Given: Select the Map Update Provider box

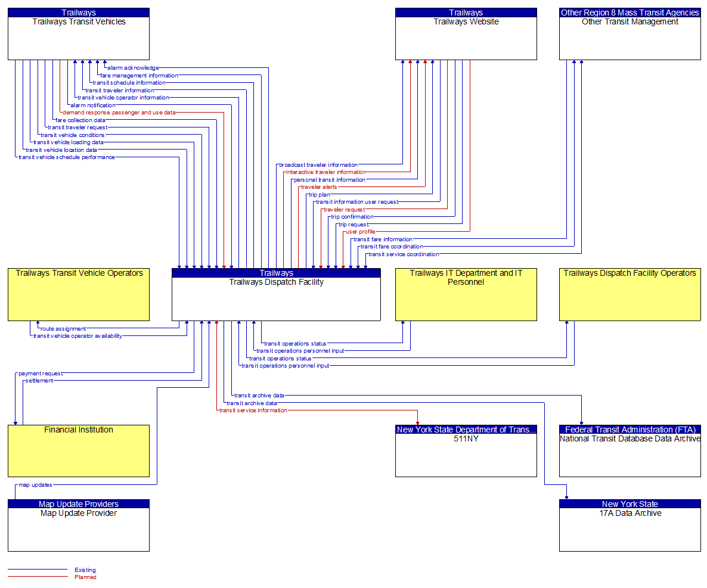Looking at the screenshot, I should tap(79, 525).
